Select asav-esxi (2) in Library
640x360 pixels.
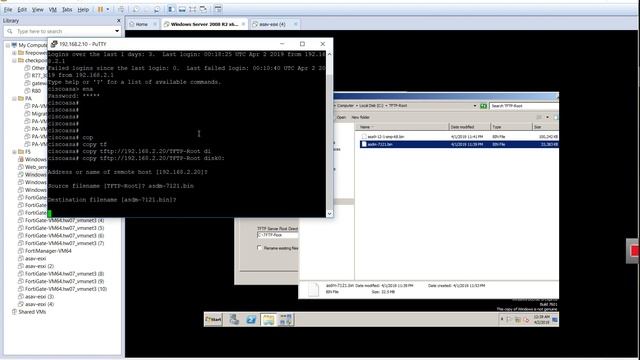point(36,266)
